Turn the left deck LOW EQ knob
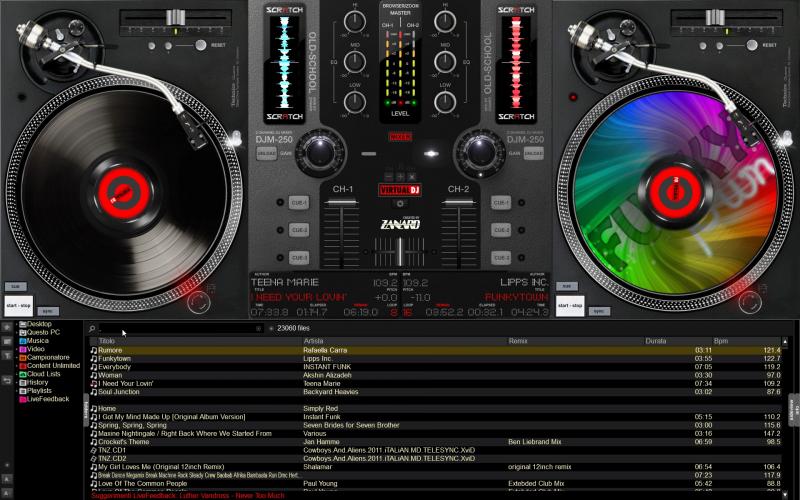Screen dimensions: 800x500 (355, 102)
